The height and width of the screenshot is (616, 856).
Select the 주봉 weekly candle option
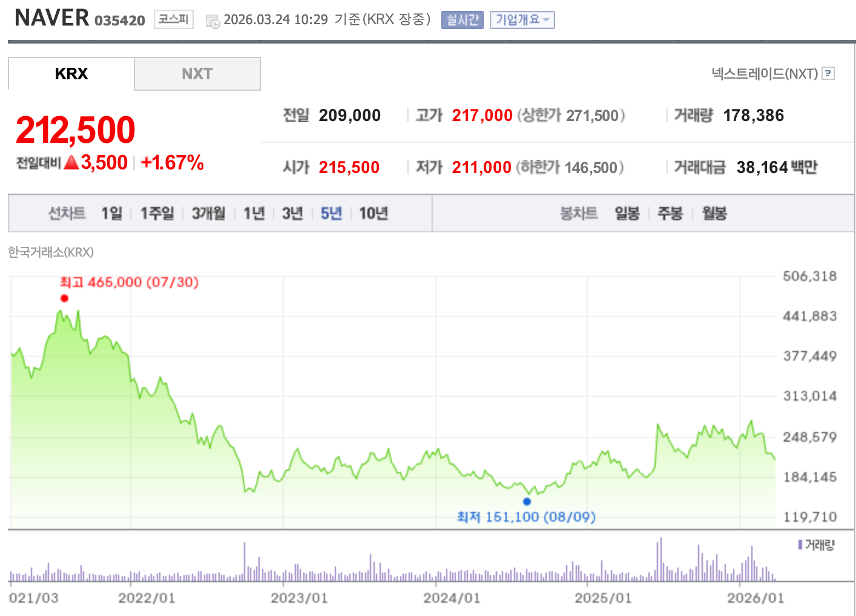click(670, 213)
